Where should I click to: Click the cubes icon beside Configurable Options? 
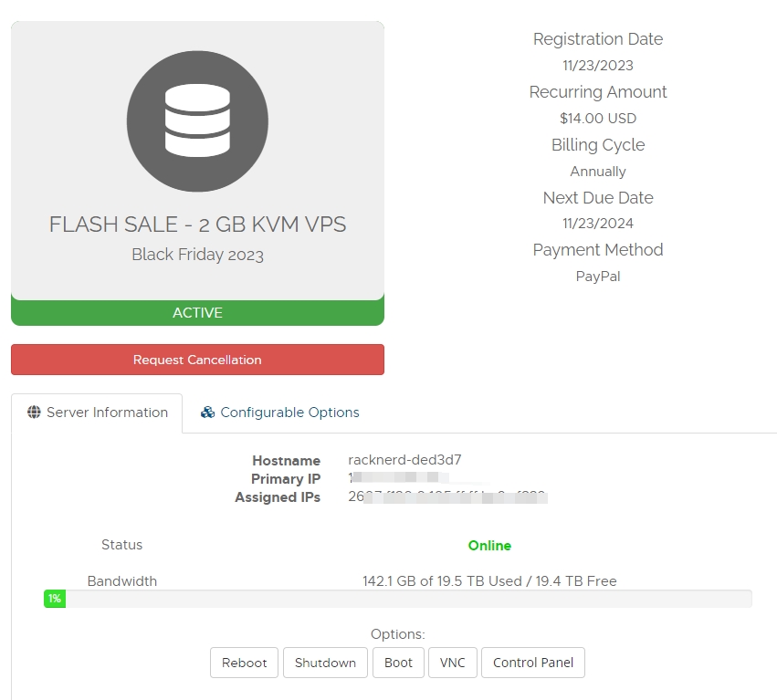[208, 413]
